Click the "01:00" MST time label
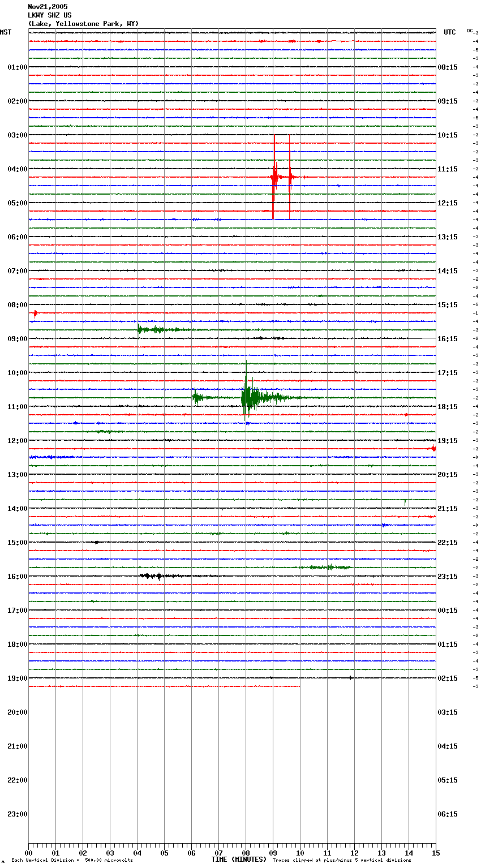 click(18, 67)
